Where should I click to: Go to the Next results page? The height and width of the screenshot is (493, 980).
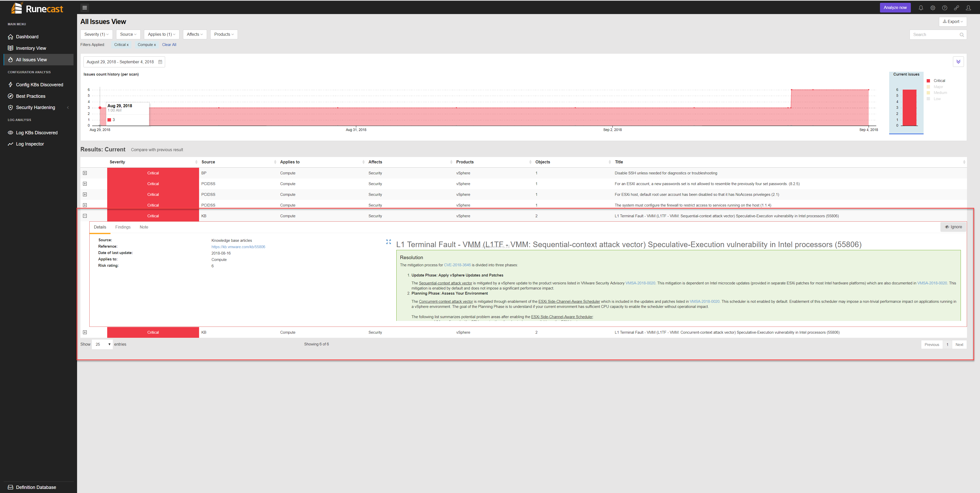[960, 345]
